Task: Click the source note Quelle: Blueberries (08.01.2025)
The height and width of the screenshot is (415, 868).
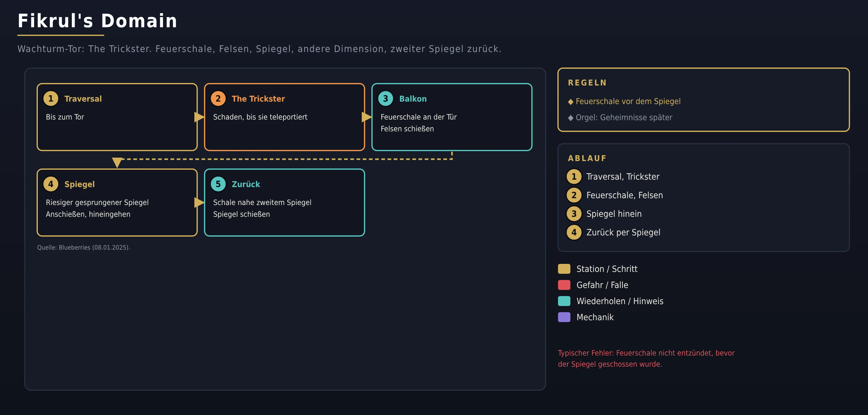Action: coord(84,247)
